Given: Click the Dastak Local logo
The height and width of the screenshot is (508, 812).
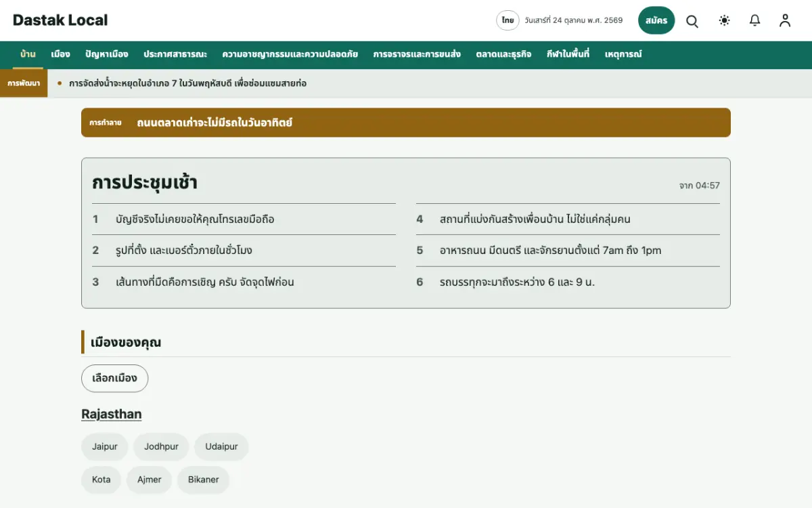Looking at the screenshot, I should [60, 20].
